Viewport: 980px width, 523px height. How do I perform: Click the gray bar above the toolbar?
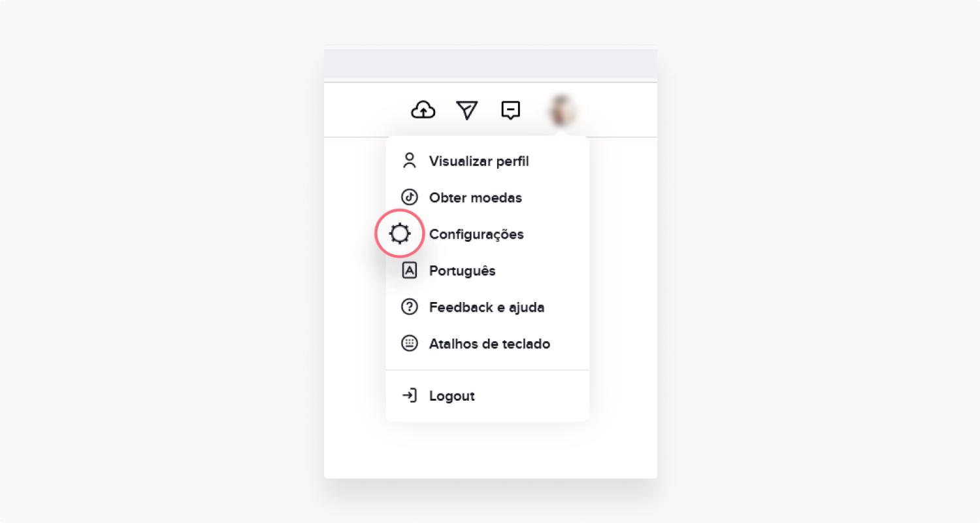[491, 63]
